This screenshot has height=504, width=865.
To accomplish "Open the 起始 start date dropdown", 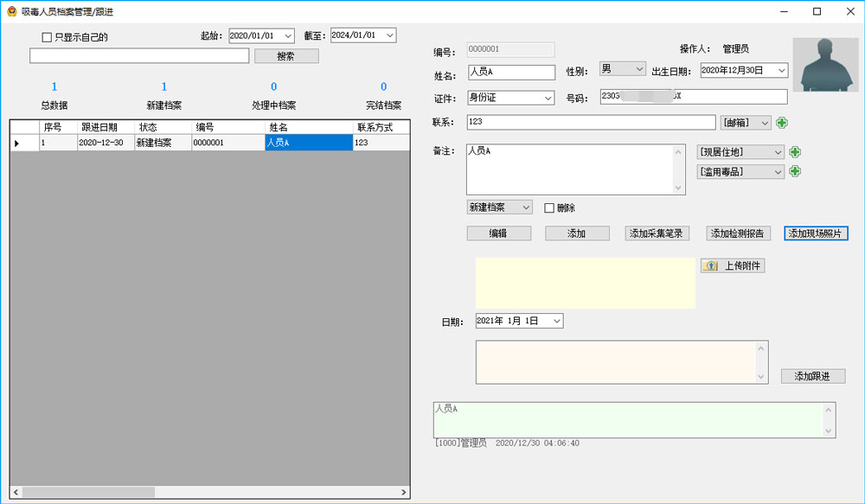I will point(287,35).
